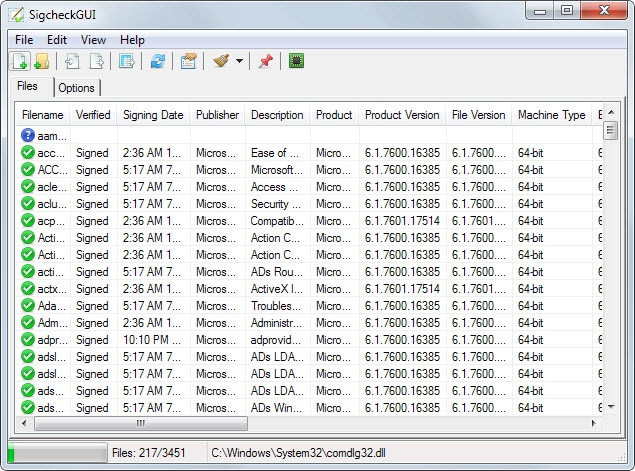Sort by Publisher column header
This screenshot has height=471, width=635.
click(217, 115)
